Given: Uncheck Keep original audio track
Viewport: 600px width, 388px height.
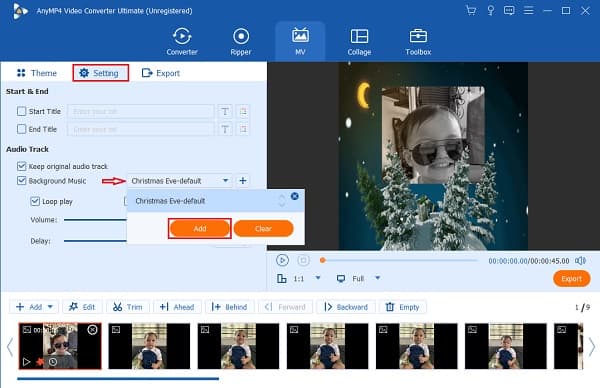Looking at the screenshot, I should [x=21, y=166].
